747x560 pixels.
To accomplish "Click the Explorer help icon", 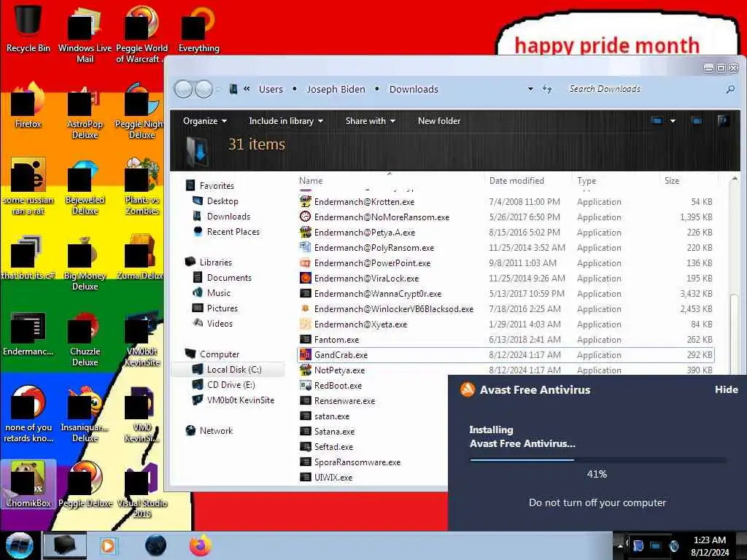I will coord(723,121).
